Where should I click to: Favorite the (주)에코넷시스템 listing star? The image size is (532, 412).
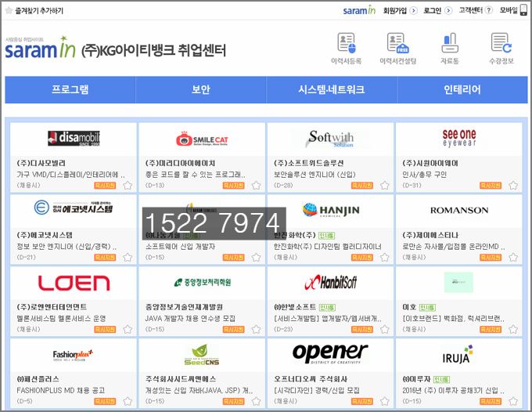click(x=128, y=258)
